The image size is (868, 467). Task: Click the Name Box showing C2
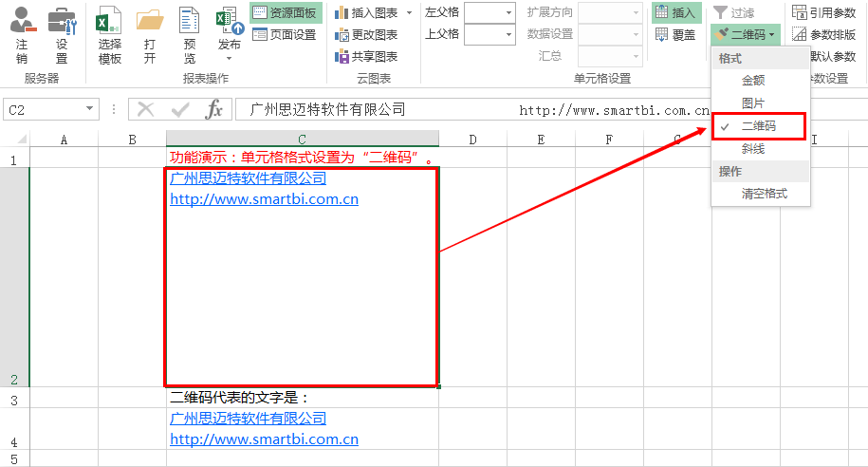(x=44, y=109)
